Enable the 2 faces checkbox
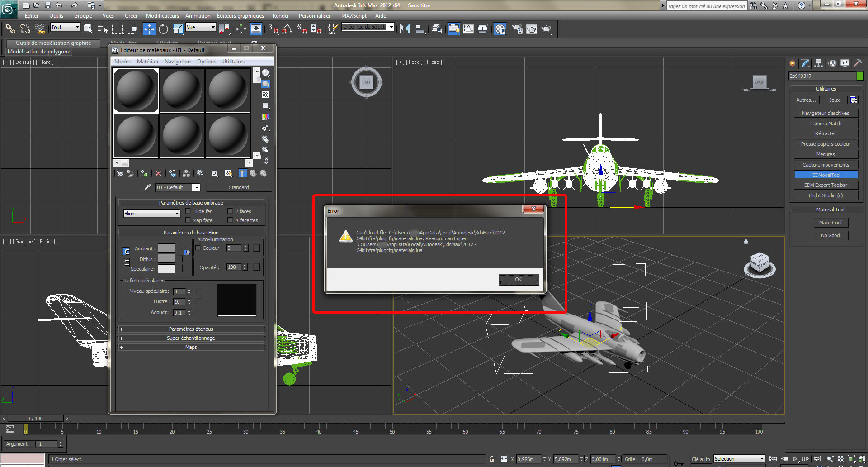This screenshot has width=868, height=467. pyautogui.click(x=230, y=211)
